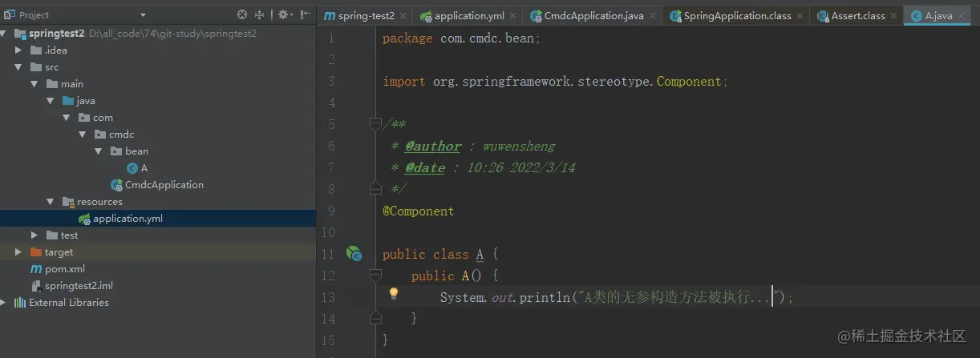This screenshot has width=980, height=358.
Task: Click the fold end marker at line 14
Action: pos(375,318)
